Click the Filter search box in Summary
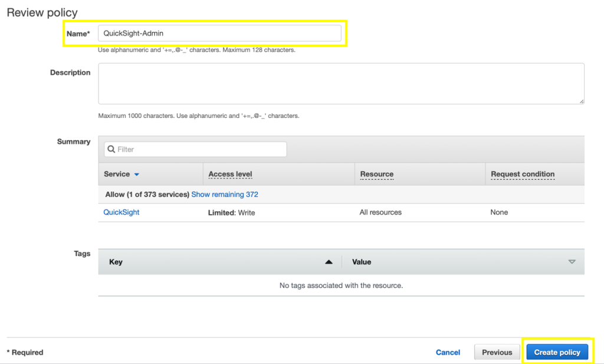Image resolution: width=604 pixels, height=364 pixels. click(195, 149)
